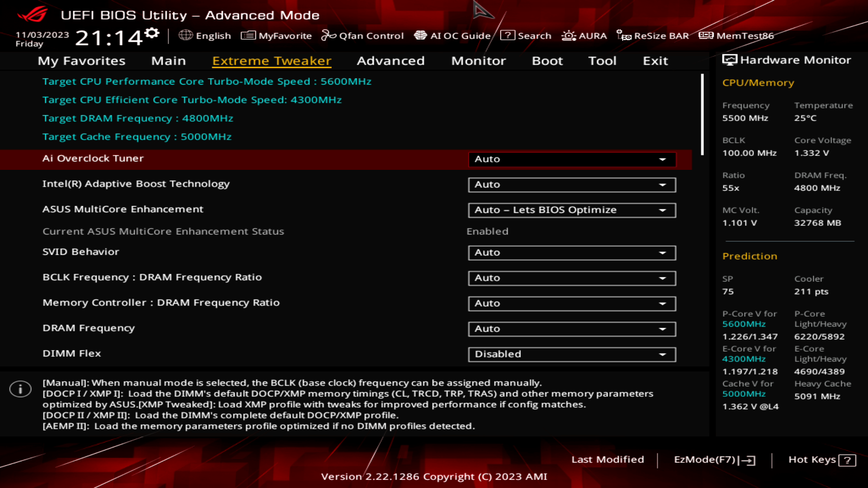
Task: Open Intel Adaptive Boost Technology dropdown
Action: tap(572, 185)
